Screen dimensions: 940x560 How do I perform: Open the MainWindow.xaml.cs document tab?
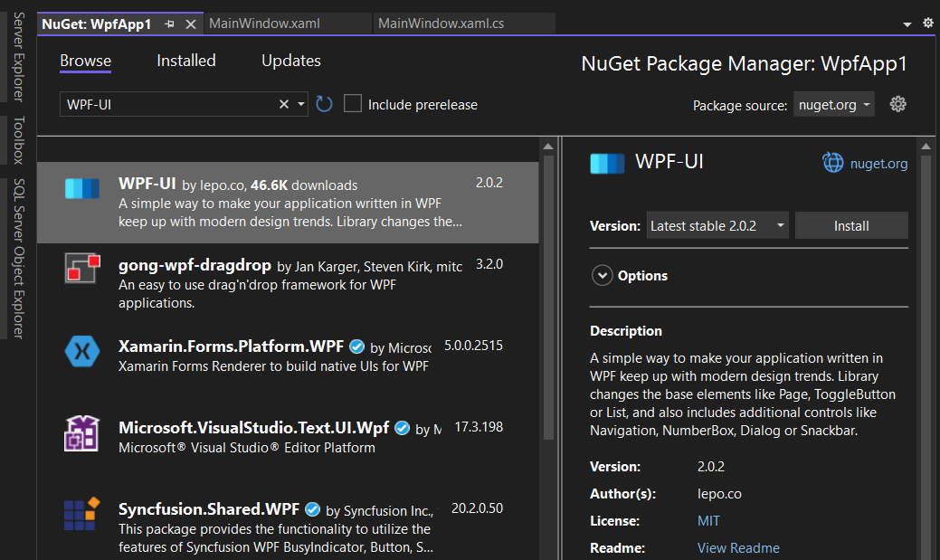point(441,24)
